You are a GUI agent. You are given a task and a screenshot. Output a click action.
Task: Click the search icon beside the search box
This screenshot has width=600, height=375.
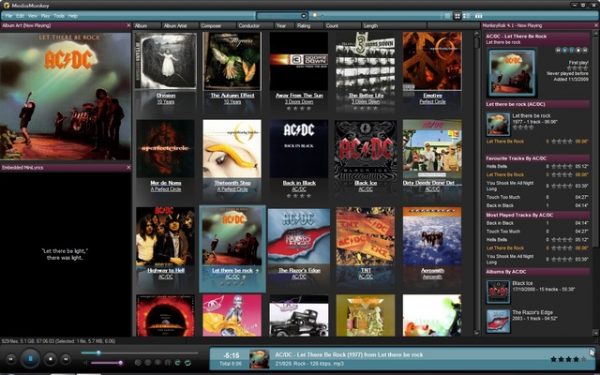[x=315, y=16]
